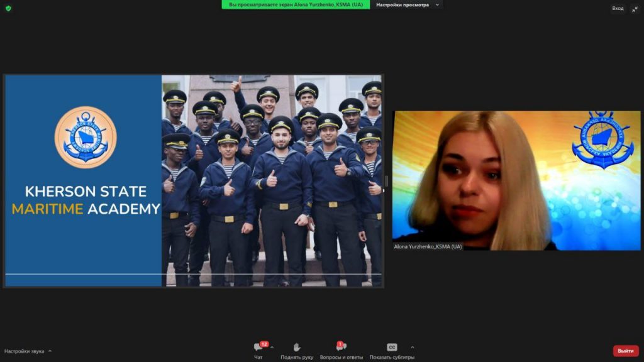Click the red unread badge on Chat
644x362 pixels.
tap(264, 344)
